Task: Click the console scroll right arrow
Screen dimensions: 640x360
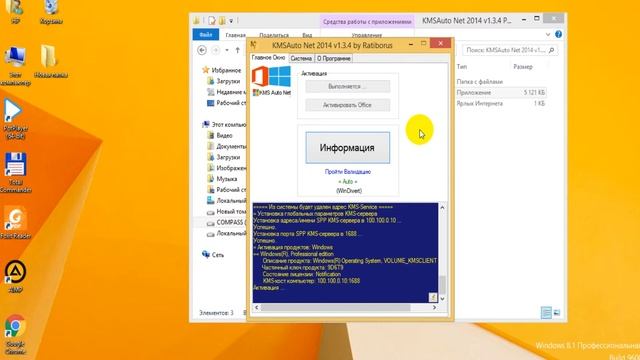Action: coord(434,307)
